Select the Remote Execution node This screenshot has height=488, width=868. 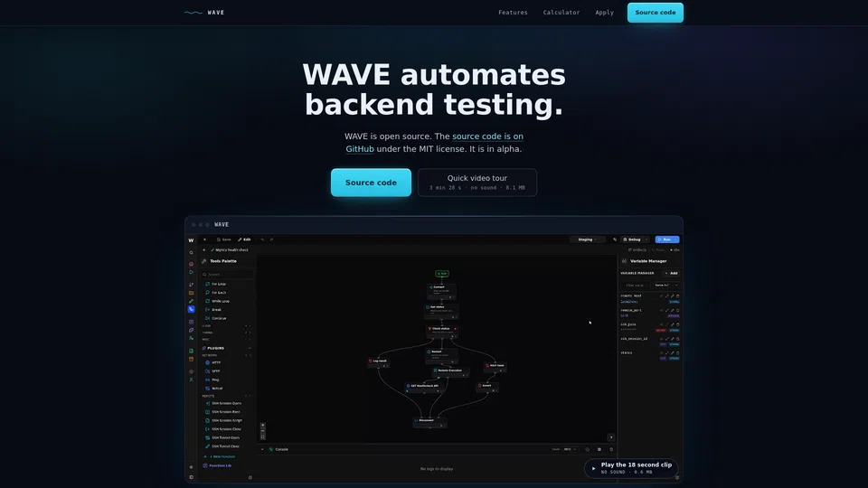tap(450, 372)
